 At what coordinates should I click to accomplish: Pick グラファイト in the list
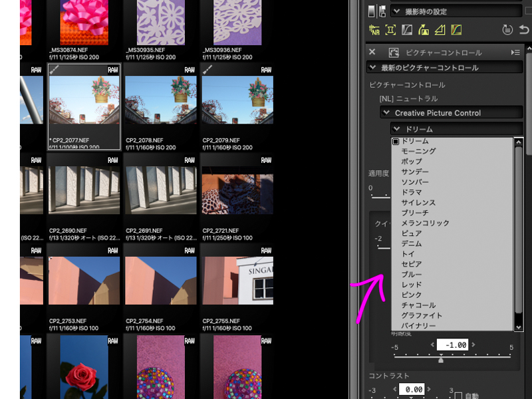tap(453, 315)
